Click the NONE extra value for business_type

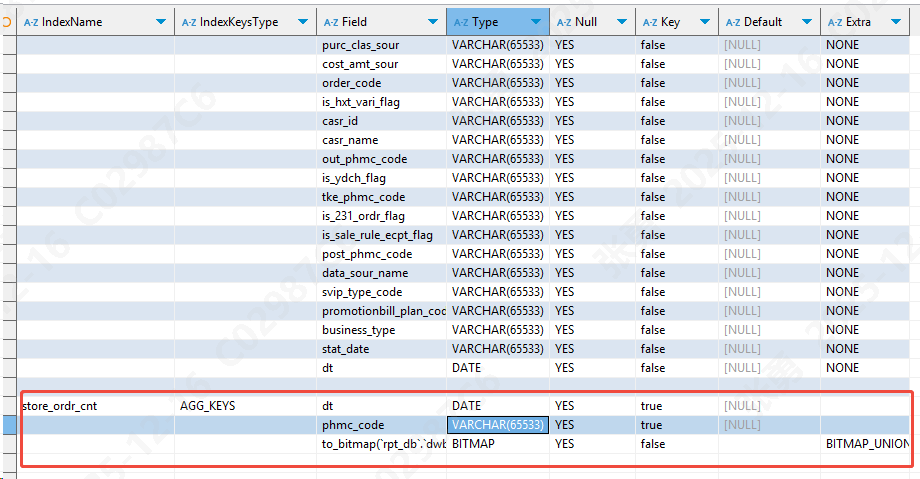point(865,330)
